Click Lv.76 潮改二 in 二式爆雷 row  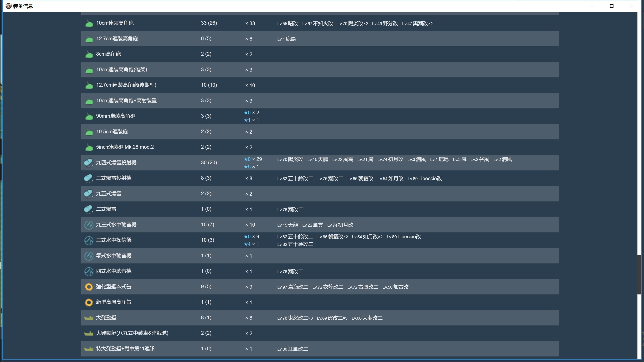click(x=290, y=210)
